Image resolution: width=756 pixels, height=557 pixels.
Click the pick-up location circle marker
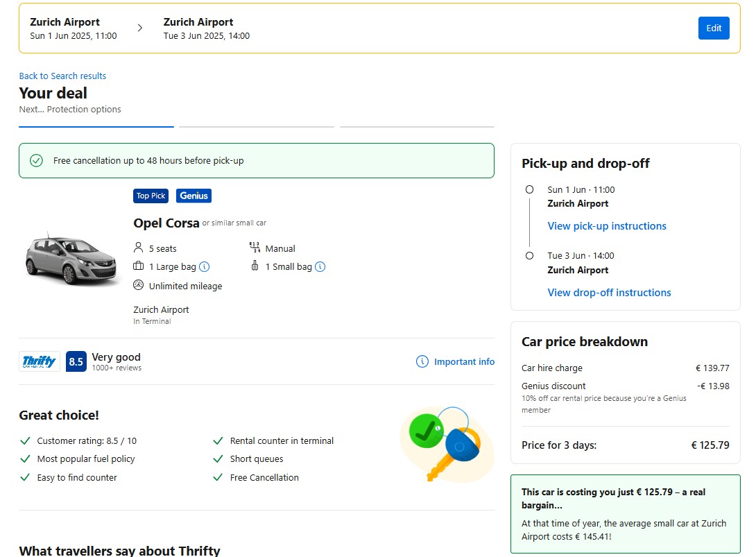pos(530,189)
